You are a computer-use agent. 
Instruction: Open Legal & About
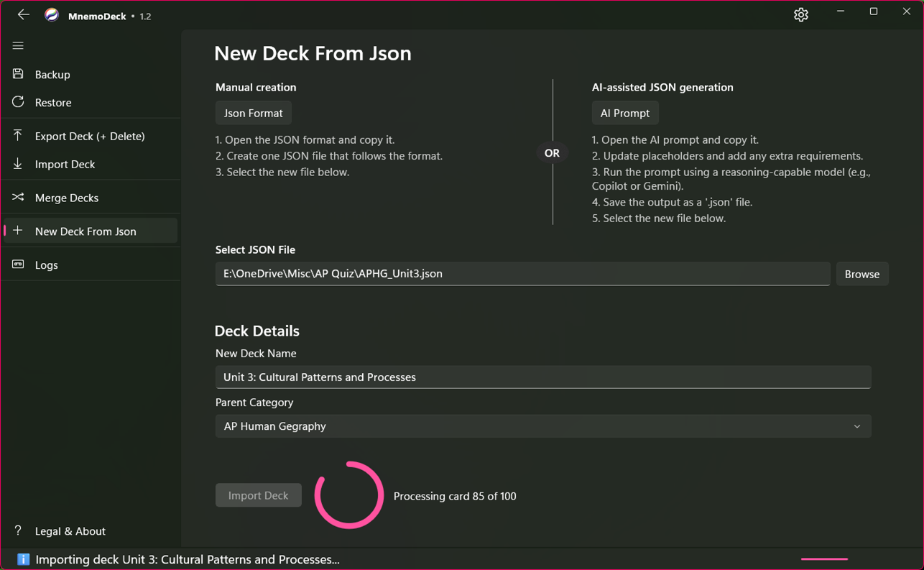coord(70,531)
